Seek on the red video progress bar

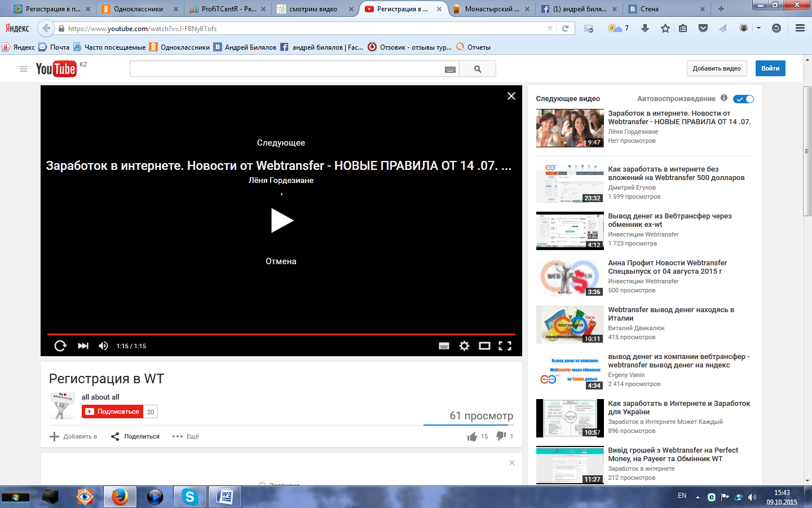coord(281,334)
